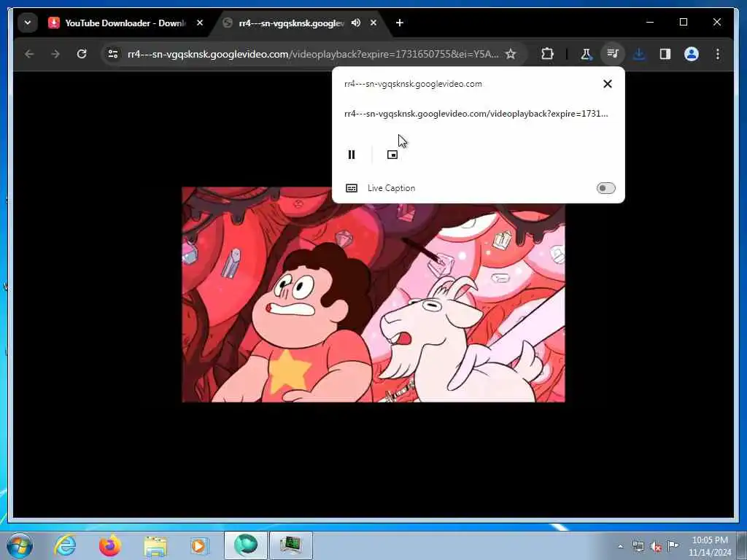Maximize the Chrome window
This screenshot has height=560, width=747.
point(683,23)
